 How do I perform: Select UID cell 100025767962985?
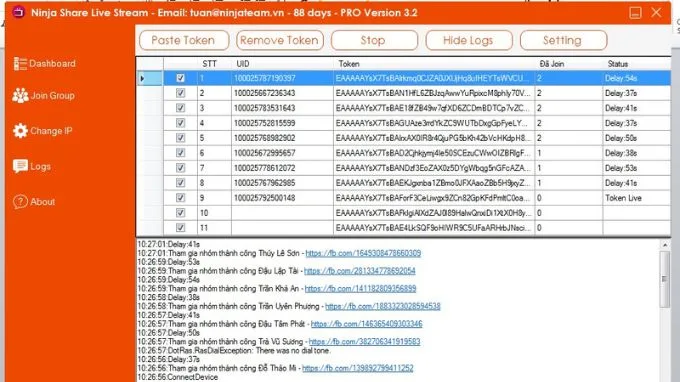[x=282, y=183]
